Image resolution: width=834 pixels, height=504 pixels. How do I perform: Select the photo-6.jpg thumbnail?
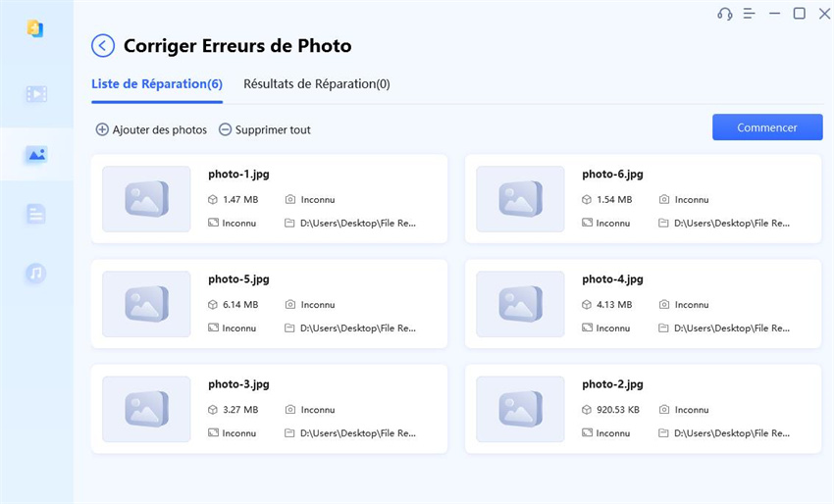520,199
